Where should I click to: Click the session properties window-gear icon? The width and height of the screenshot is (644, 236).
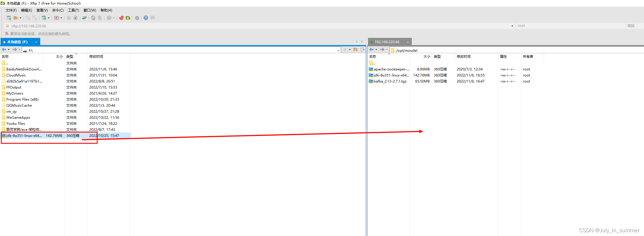coord(44,18)
